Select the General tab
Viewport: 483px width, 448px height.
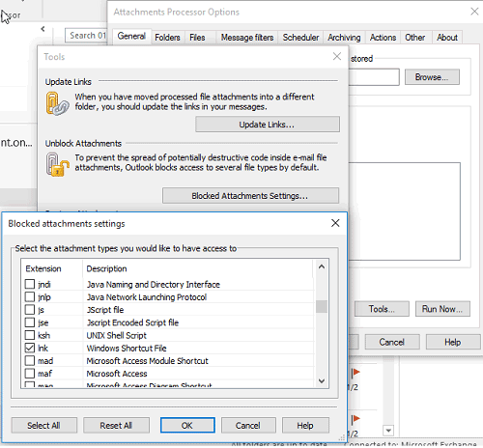point(131,36)
